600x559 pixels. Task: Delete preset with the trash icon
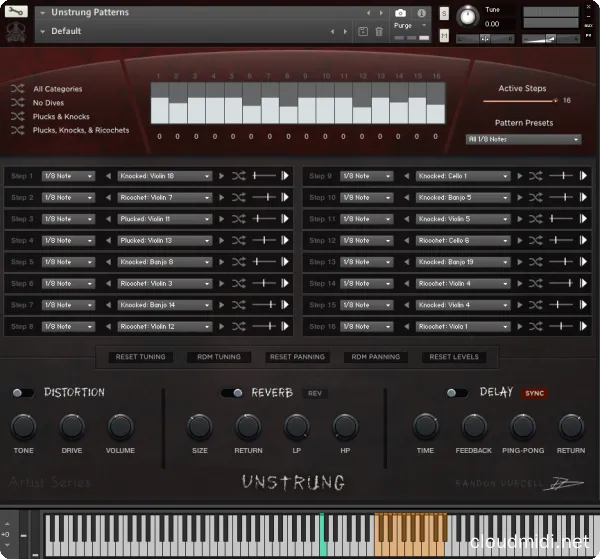(379, 31)
